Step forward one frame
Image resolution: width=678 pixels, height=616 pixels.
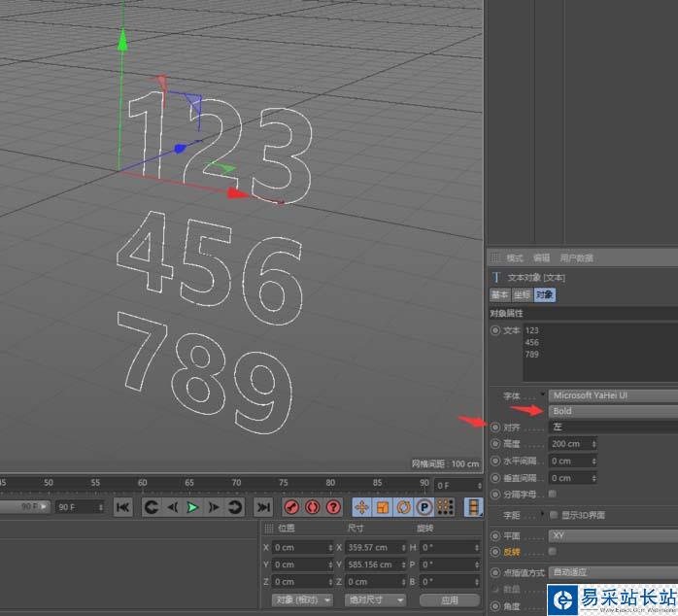pos(214,507)
